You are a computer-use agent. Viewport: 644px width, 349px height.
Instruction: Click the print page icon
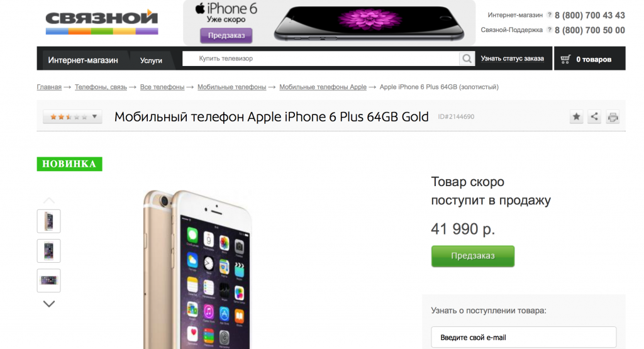tap(613, 118)
